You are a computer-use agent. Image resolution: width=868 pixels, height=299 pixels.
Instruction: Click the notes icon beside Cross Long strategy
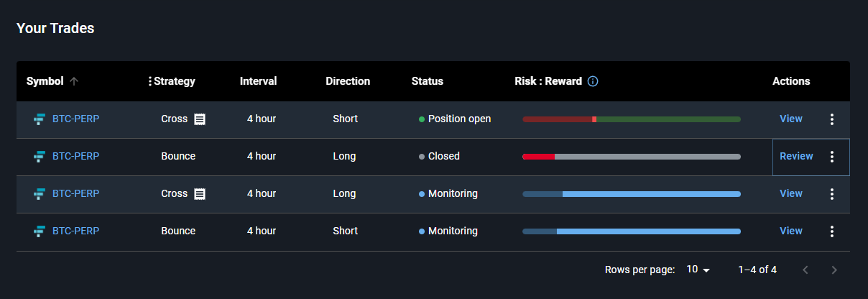200,194
